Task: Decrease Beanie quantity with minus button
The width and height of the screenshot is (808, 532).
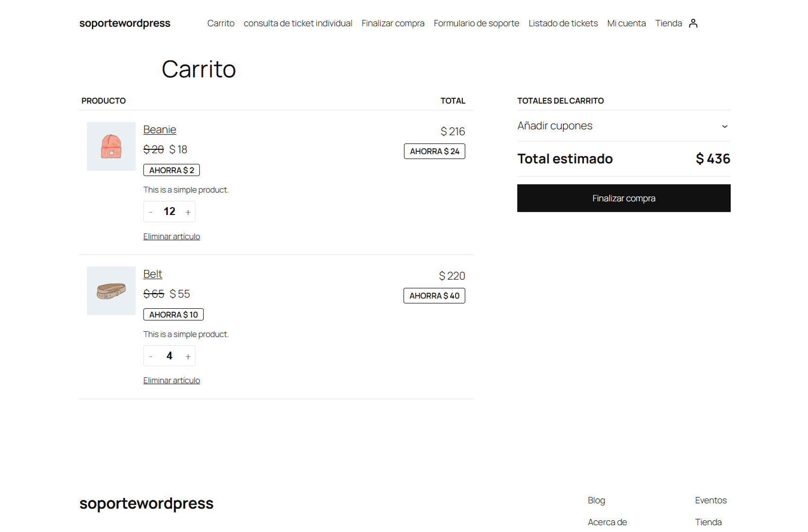Action: (151, 212)
